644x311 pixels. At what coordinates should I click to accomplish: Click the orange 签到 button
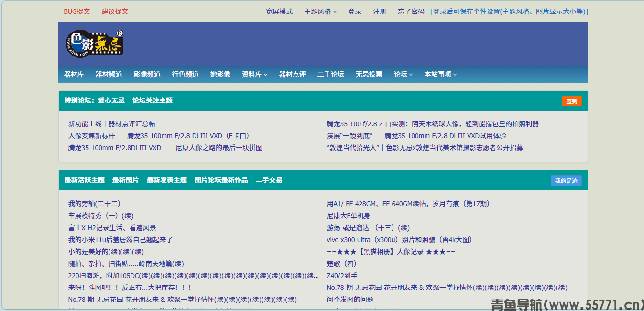click(572, 101)
